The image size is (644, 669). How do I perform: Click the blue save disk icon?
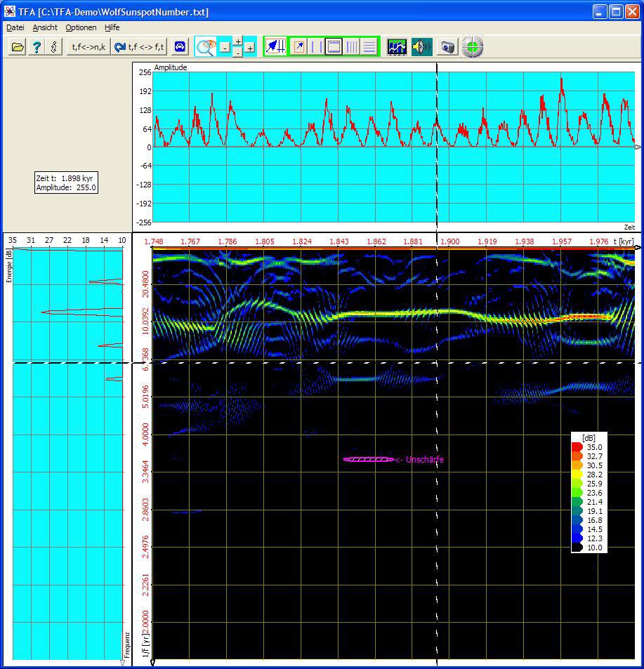pos(180,47)
